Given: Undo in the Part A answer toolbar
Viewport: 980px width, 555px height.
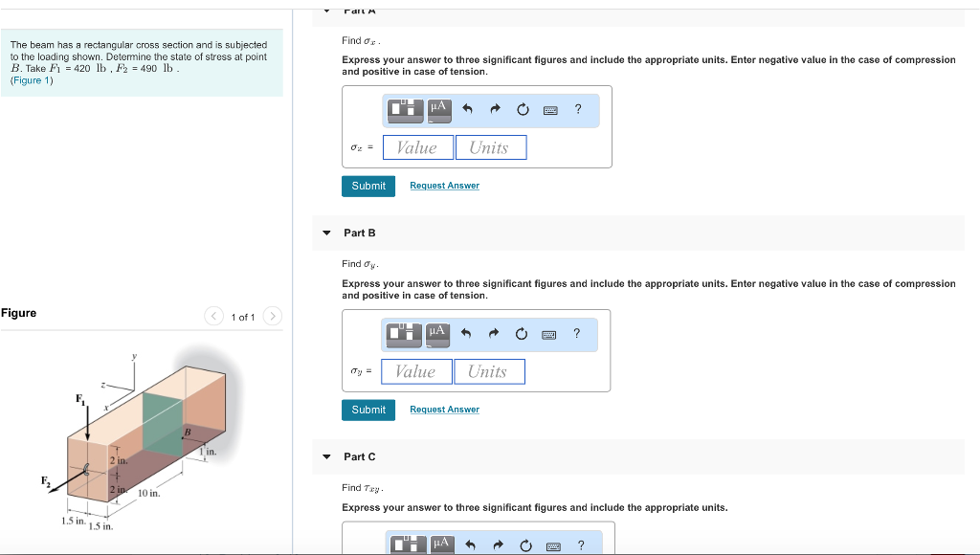Looking at the screenshot, I should pyautogui.click(x=467, y=109).
